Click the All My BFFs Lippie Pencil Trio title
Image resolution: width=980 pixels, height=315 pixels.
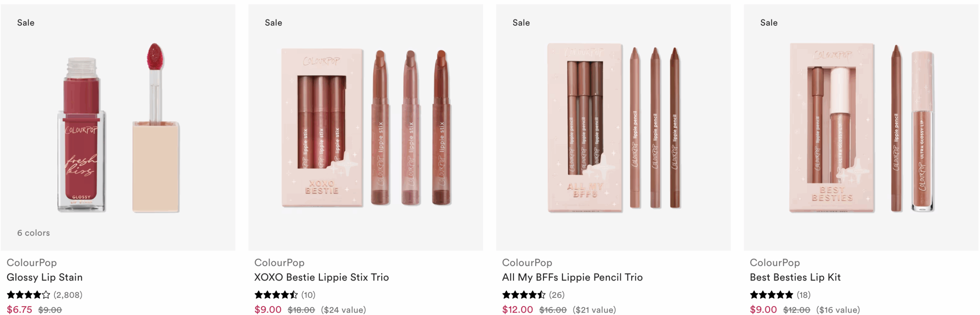click(x=572, y=277)
